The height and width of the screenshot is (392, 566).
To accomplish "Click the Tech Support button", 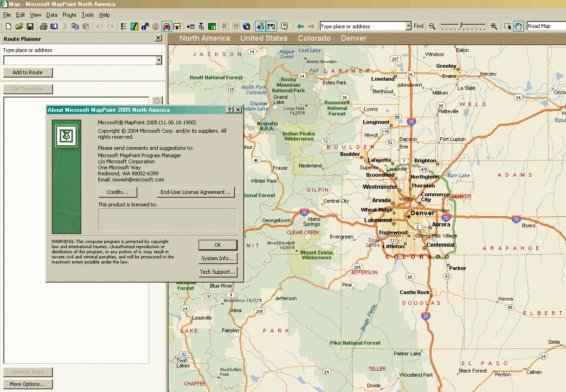I will tap(218, 272).
